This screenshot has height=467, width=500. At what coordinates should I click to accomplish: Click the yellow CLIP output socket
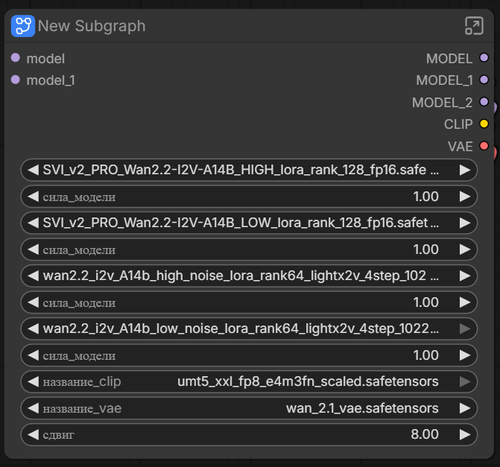(484, 124)
